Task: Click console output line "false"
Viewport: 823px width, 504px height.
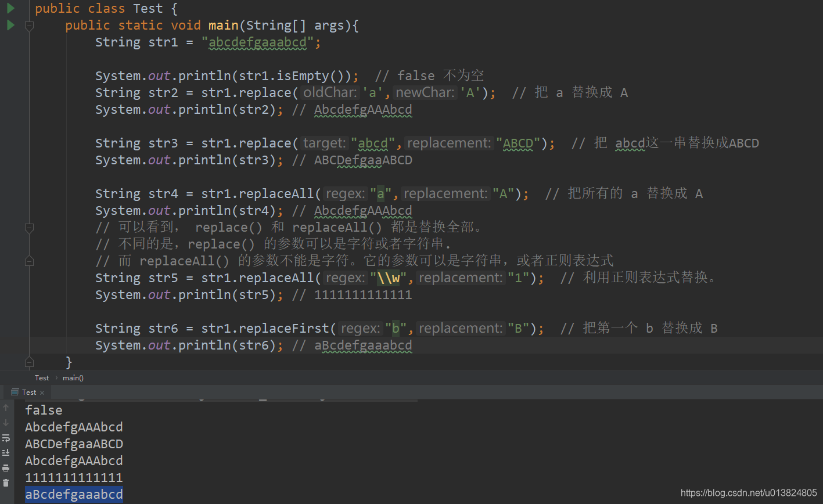Action: point(44,410)
